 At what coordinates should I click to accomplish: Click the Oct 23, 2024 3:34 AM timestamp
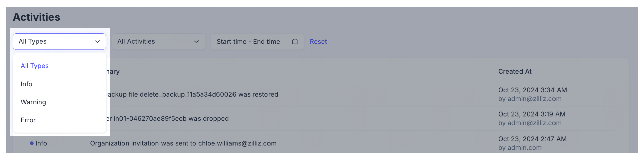pos(532,90)
